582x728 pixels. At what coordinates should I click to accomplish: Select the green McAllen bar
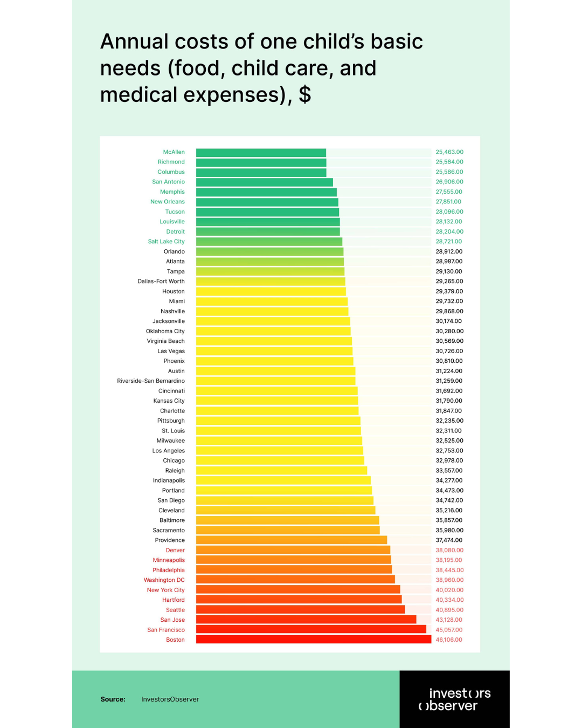[x=261, y=153]
